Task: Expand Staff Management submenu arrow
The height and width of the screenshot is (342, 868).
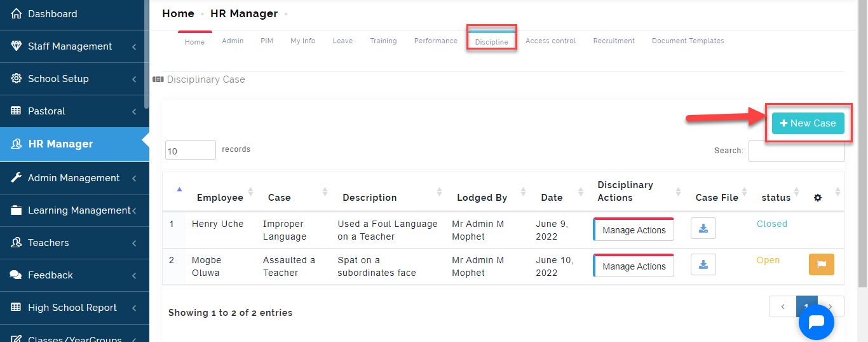Action: [134, 46]
